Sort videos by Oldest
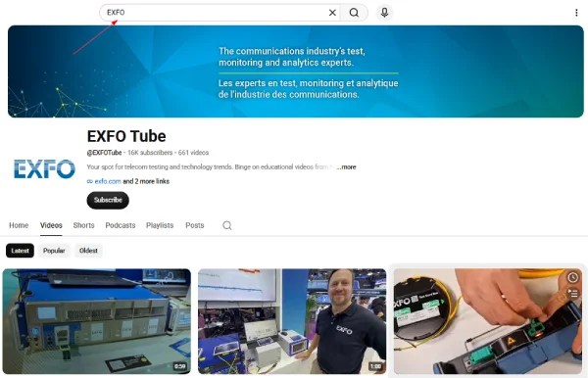The width and height of the screenshot is (588, 378). [x=88, y=251]
